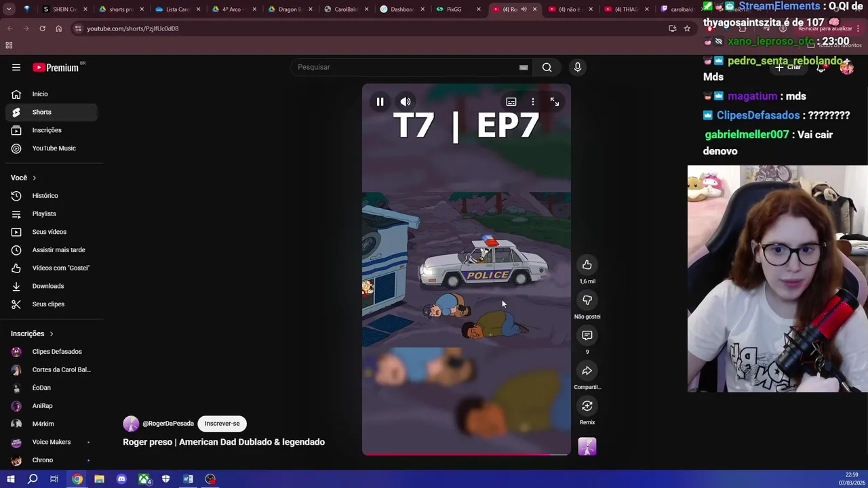Screen dimensions: 868x488
Task: Open Word from the taskbar
Action: coord(188,479)
